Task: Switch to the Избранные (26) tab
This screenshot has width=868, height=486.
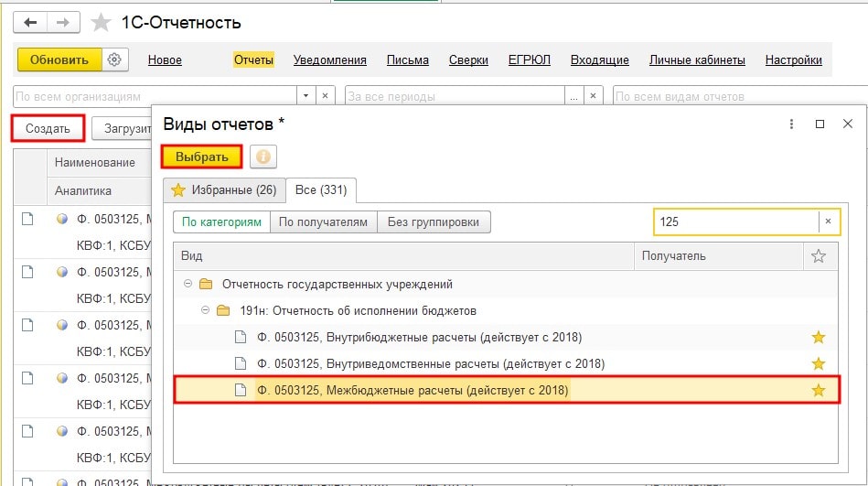Action: [224, 190]
